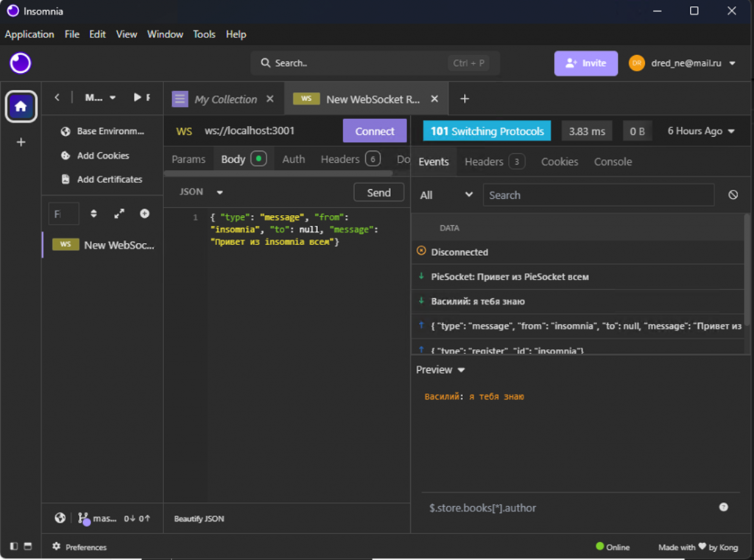Open response Headers tab with 3
The width and height of the screenshot is (754, 560).
[x=494, y=162]
